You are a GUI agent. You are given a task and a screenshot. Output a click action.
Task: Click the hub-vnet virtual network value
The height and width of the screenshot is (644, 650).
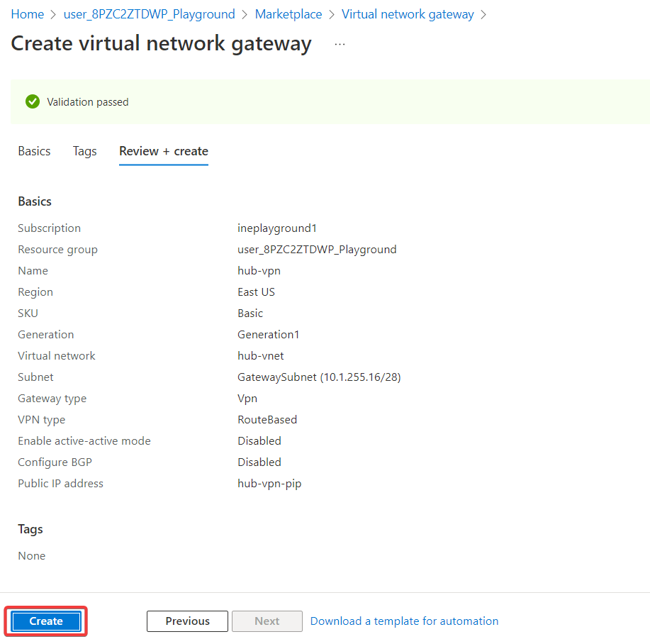260,356
